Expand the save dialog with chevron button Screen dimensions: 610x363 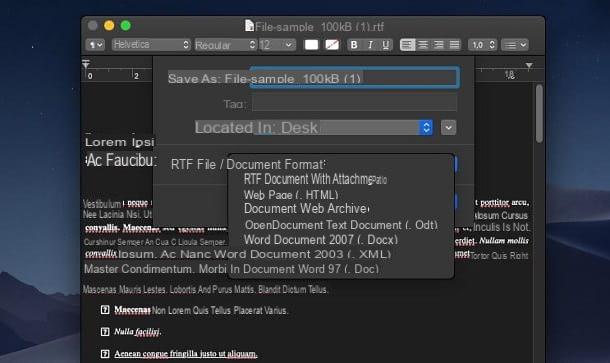coord(448,127)
